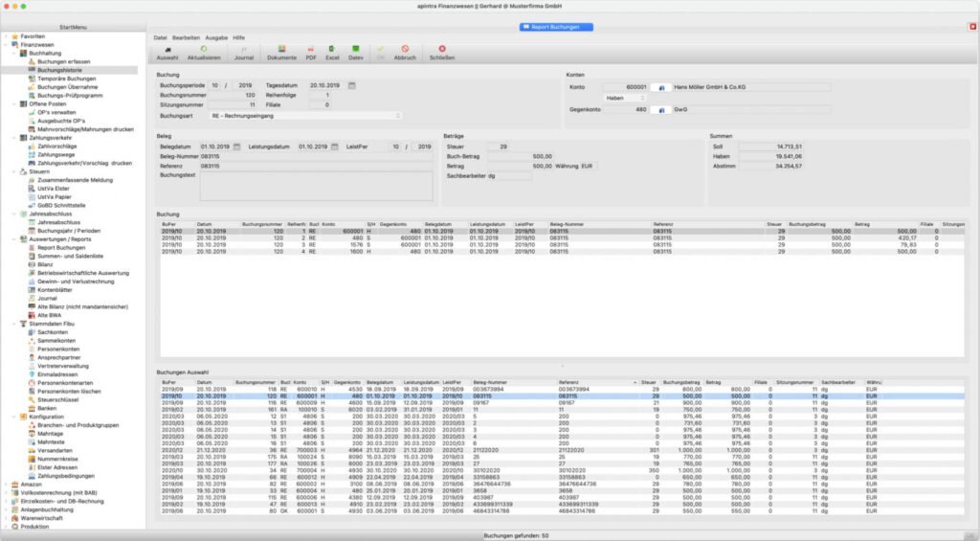980x541 pixels.
Task: Open Warenwirtschaft module in sidebar
Action: 41,518
